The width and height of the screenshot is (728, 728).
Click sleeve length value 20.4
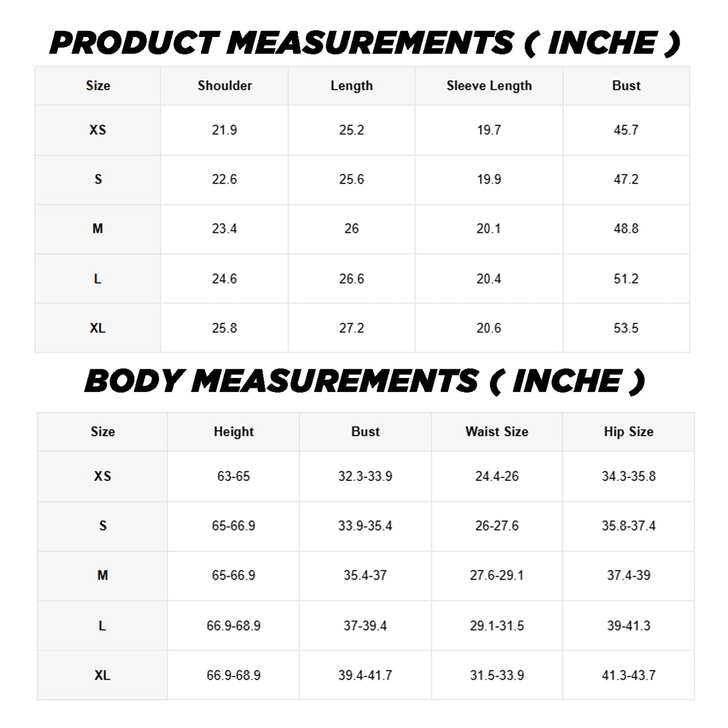click(489, 279)
